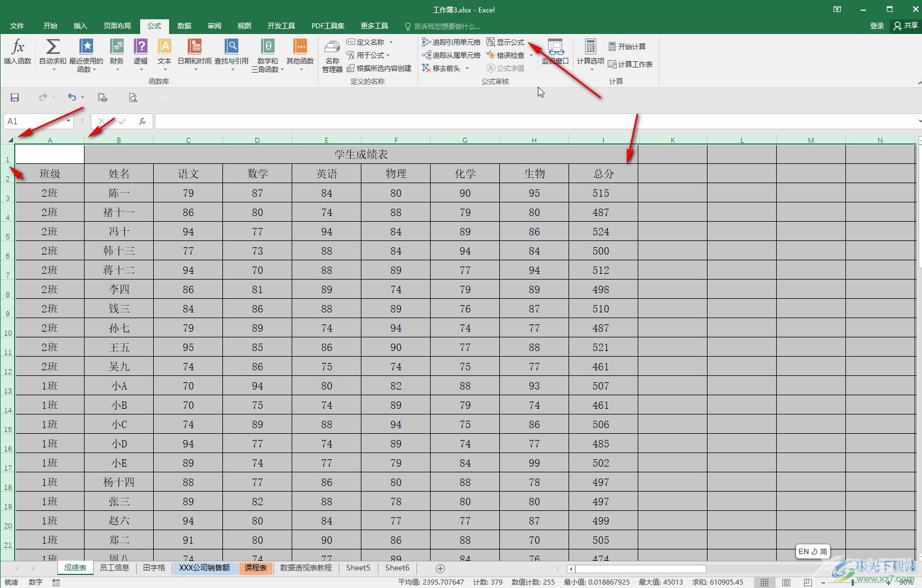
Task: Switch to the Page Layout (页面布局) tab
Action: point(117,26)
